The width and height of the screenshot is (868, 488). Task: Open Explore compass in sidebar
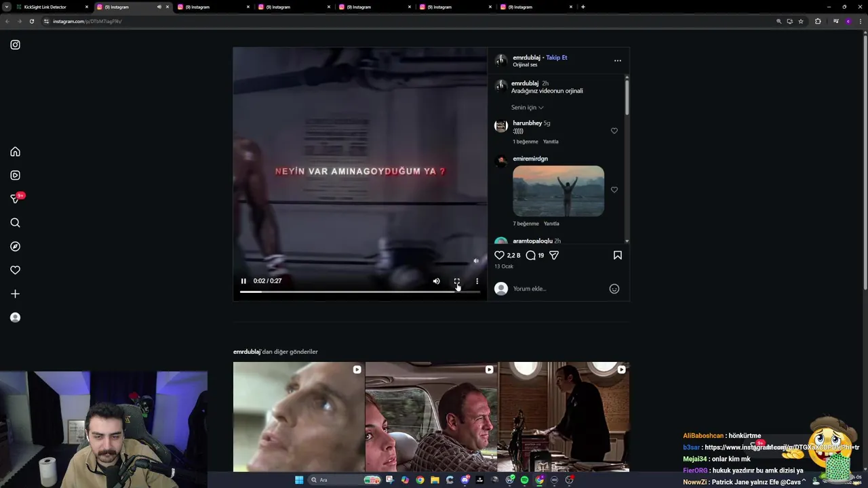point(15,246)
